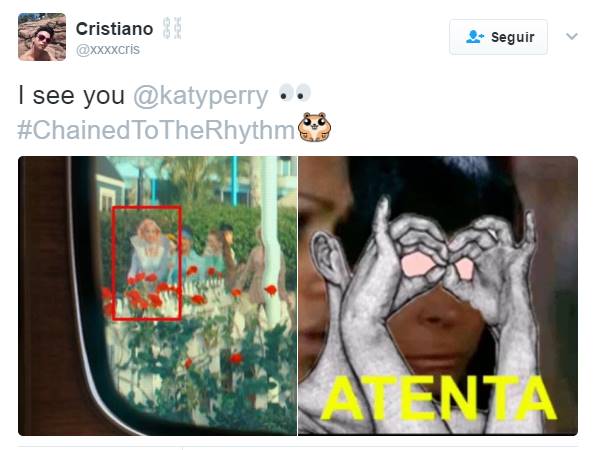Image resolution: width=602 pixels, height=450 pixels.
Task: Open Cristiano's profile avatar photo
Action: click(42, 37)
